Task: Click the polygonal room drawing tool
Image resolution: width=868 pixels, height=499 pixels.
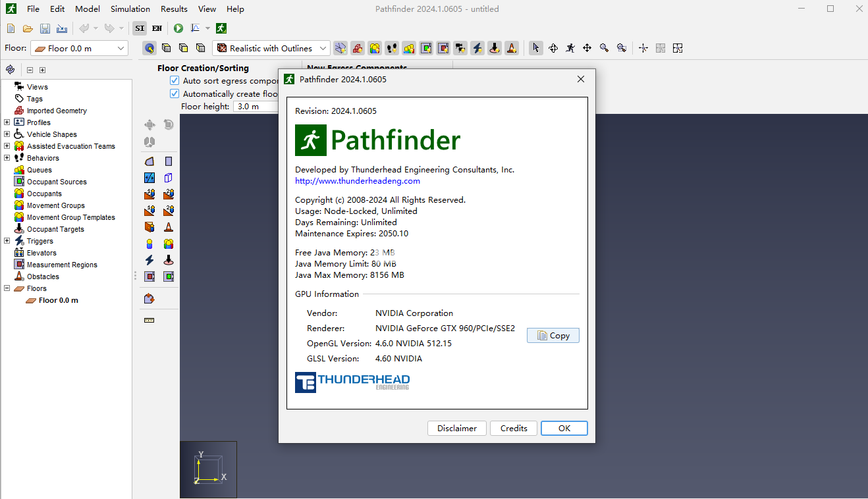Action: (149, 161)
